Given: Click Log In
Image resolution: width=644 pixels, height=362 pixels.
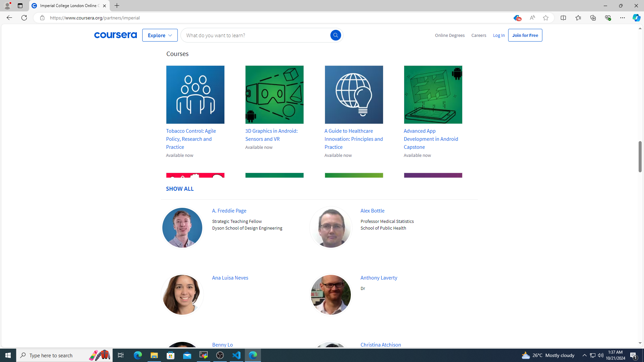Looking at the screenshot, I should 499,35.
